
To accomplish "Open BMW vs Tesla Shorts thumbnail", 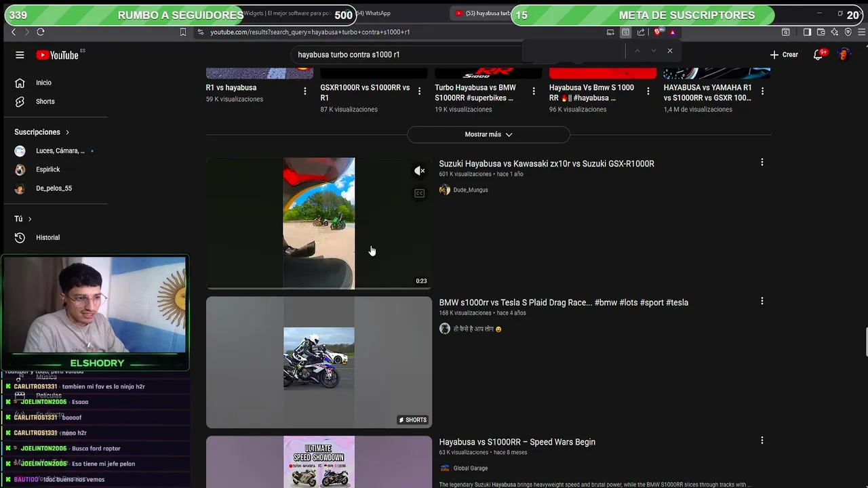I will [319, 362].
